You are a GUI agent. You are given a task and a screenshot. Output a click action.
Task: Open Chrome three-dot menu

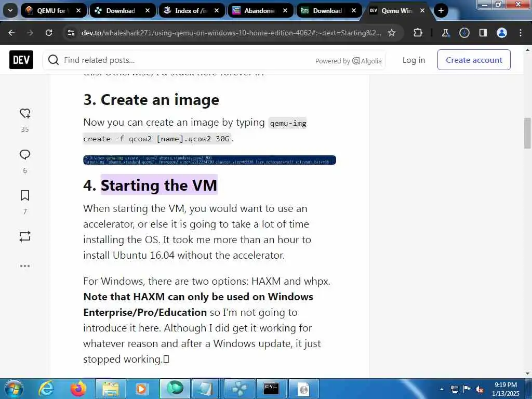pos(521,33)
